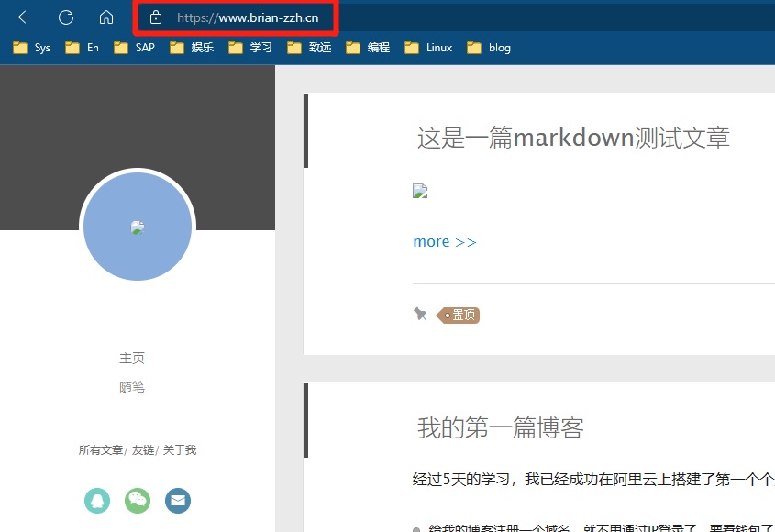Viewport: 775px width, 532px height.
Task: Open the WeChat contact icon
Action: [x=138, y=500]
